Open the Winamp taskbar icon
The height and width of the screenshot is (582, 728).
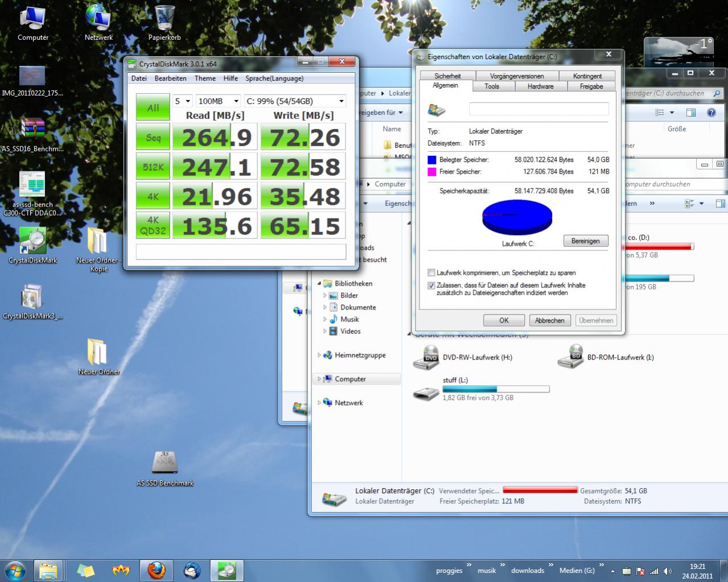pos(121,570)
